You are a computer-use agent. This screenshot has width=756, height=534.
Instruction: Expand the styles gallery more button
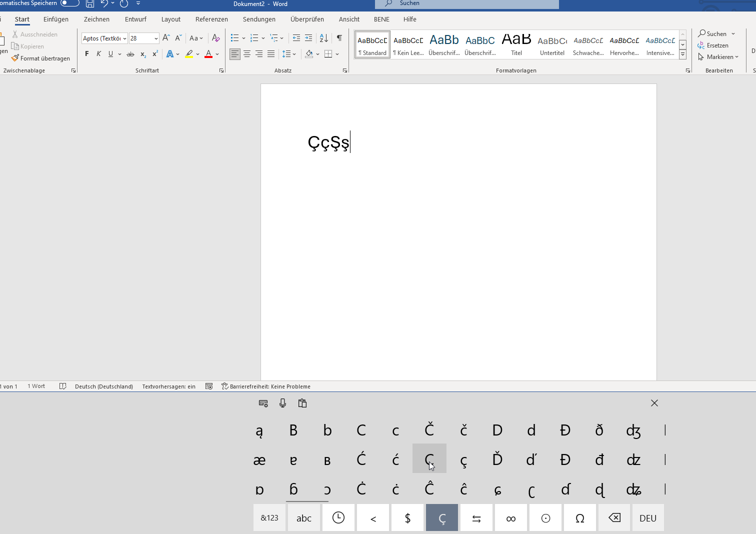click(x=682, y=54)
